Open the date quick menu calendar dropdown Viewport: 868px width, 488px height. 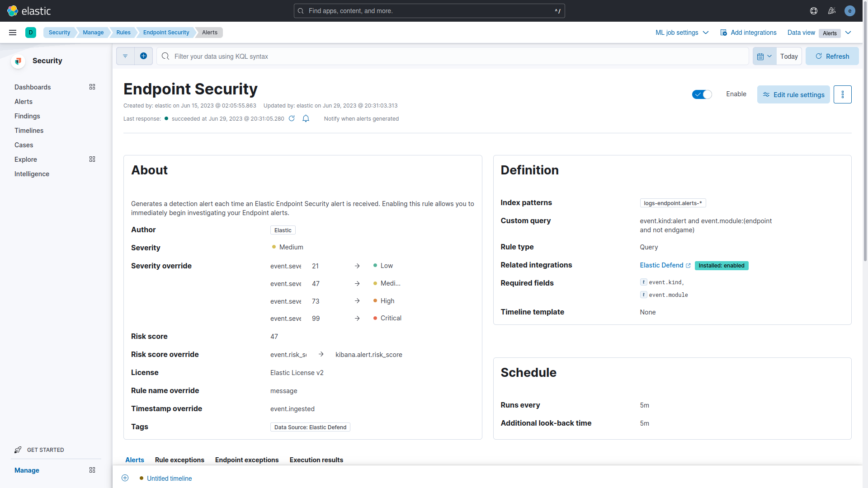(764, 56)
